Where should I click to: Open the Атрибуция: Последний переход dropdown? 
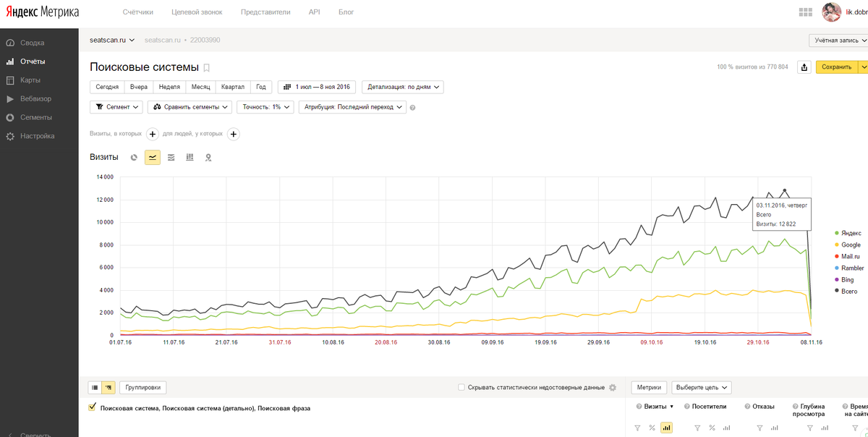click(352, 107)
